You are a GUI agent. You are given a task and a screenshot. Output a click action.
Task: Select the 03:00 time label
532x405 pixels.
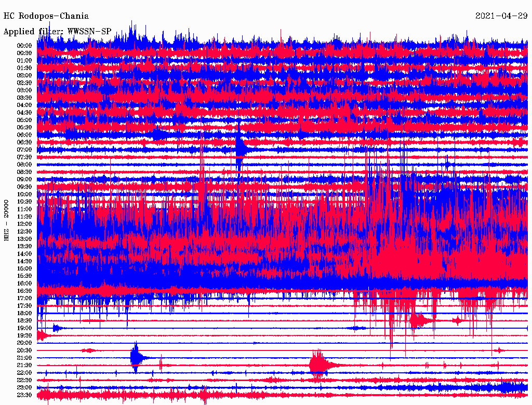click(x=24, y=90)
